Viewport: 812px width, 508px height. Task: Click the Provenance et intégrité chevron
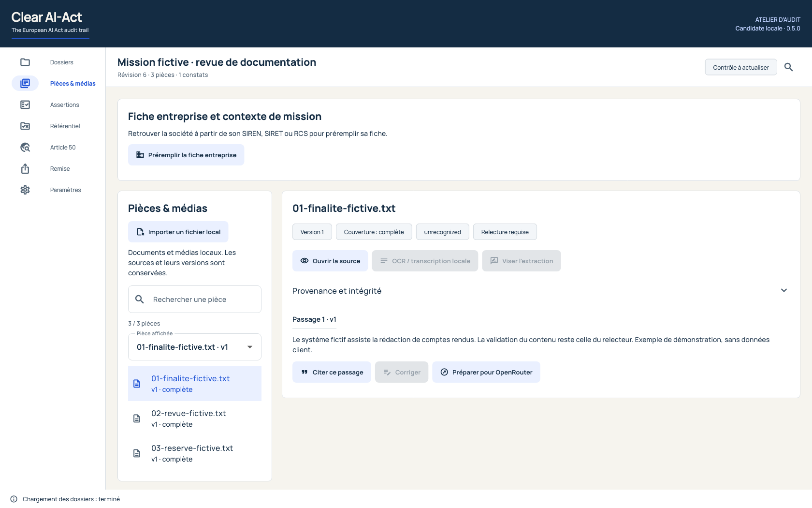784,290
